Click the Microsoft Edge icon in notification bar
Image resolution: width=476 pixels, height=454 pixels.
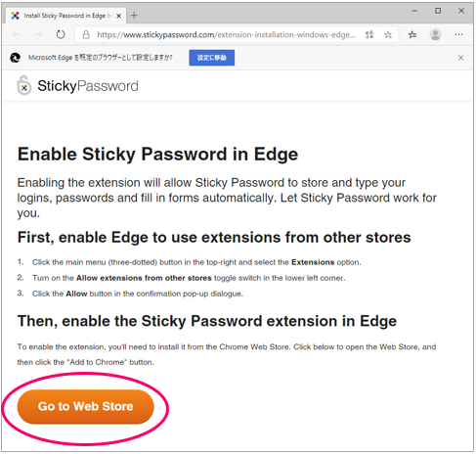pyautogui.click(x=15, y=58)
